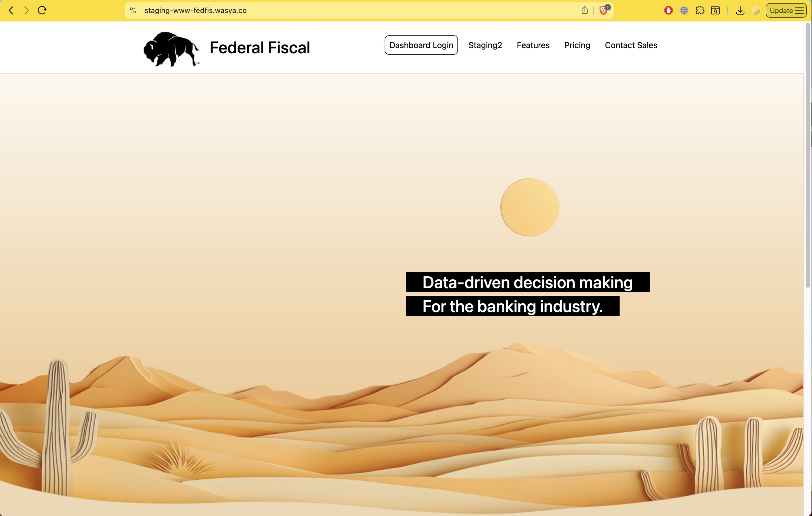The width and height of the screenshot is (812, 516).
Task: Click the Contact Sales link
Action: click(631, 45)
